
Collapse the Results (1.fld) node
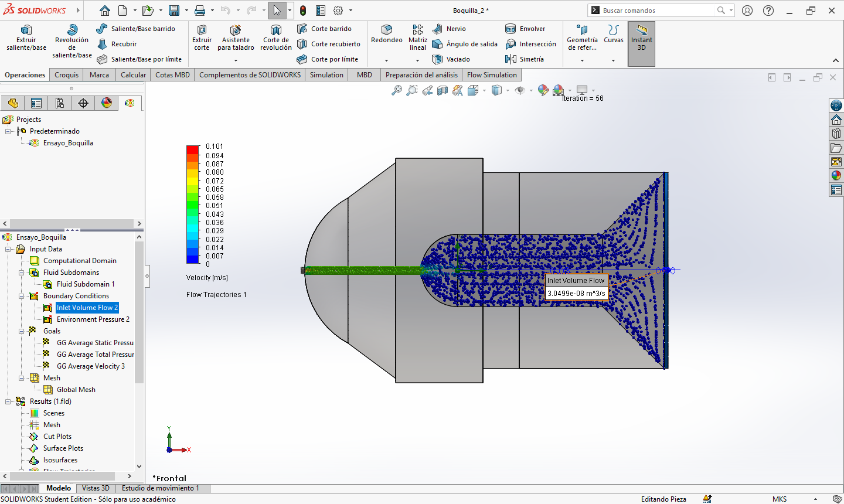(8, 401)
